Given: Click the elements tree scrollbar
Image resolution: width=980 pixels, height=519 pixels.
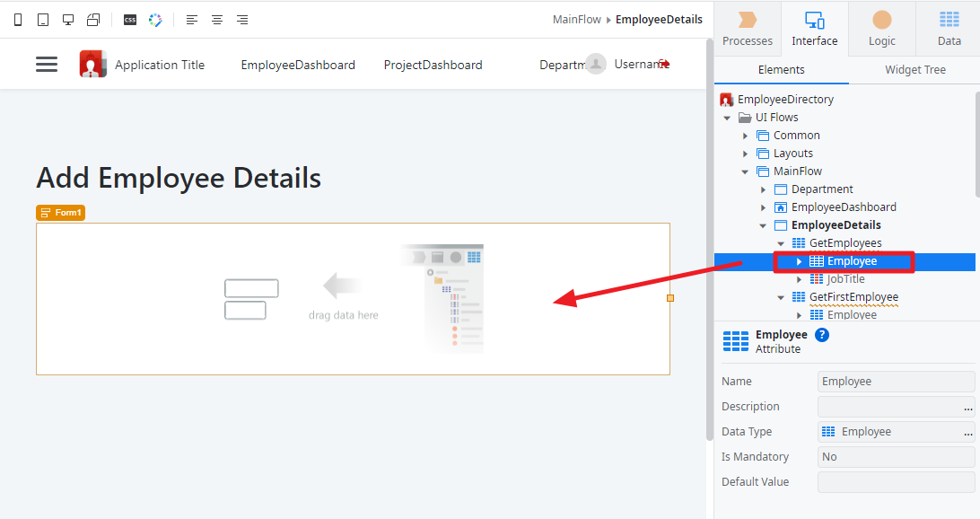Looking at the screenshot, I should click(977, 145).
